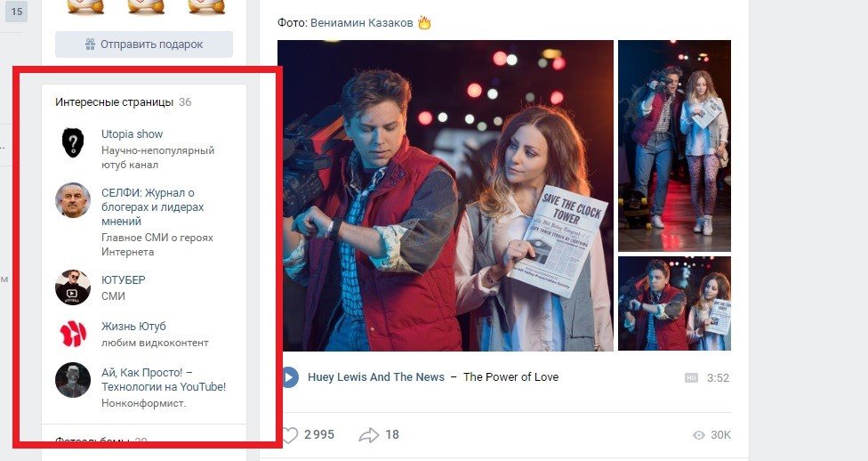Click любим видеоконтент description
Image resolution: width=868 pixels, height=461 pixels.
click(x=155, y=343)
